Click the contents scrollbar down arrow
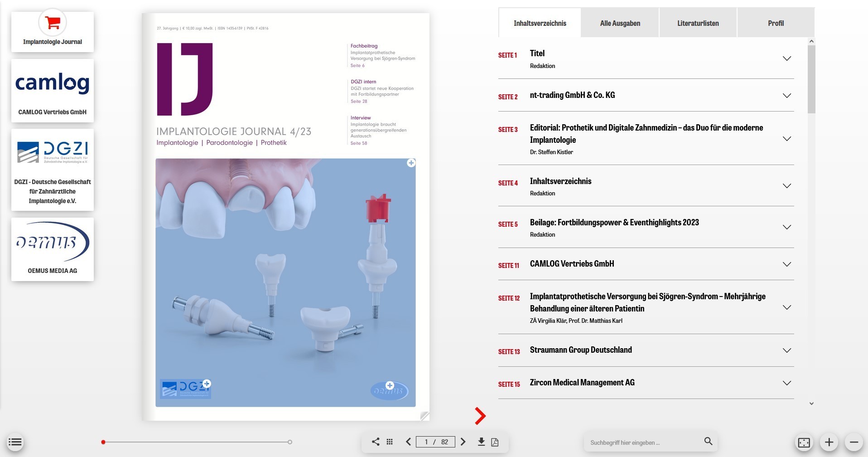The height and width of the screenshot is (457, 868). click(x=811, y=404)
